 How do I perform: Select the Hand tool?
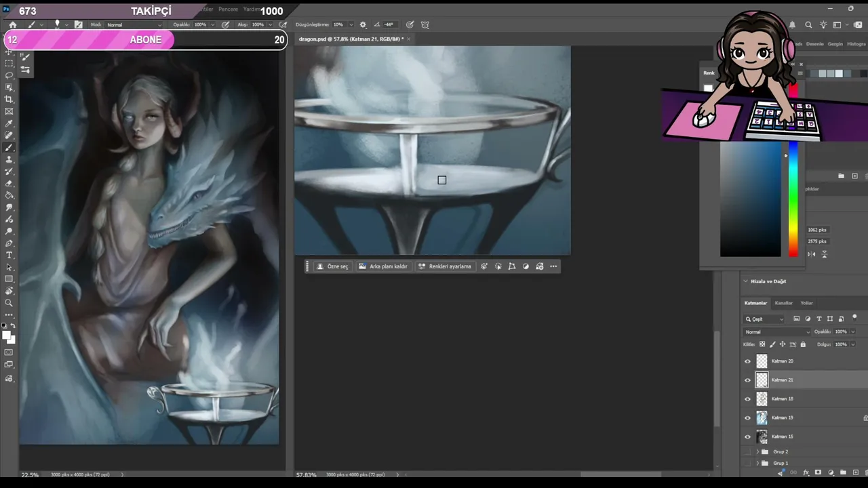[9, 291]
